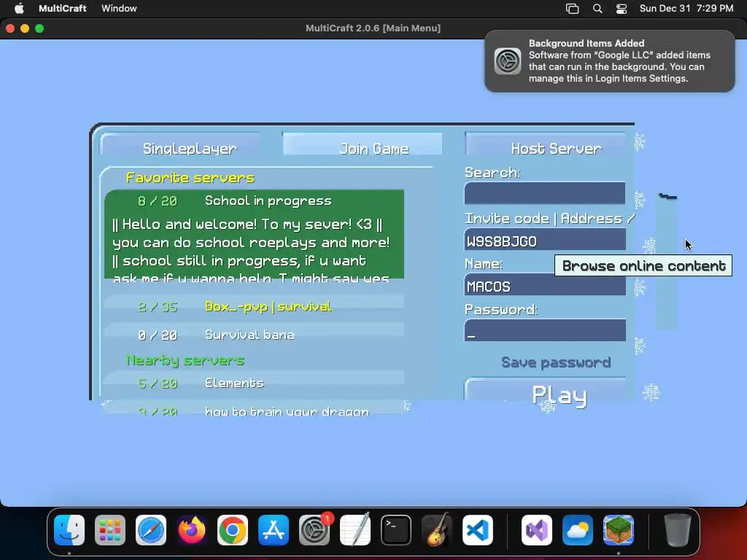Click the Stage Manager icon in menu bar

[572, 9]
